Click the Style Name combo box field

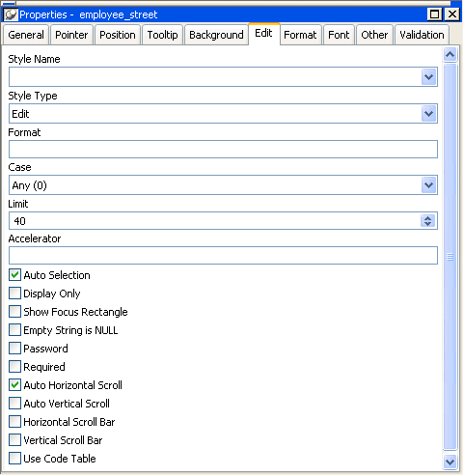tap(223, 77)
